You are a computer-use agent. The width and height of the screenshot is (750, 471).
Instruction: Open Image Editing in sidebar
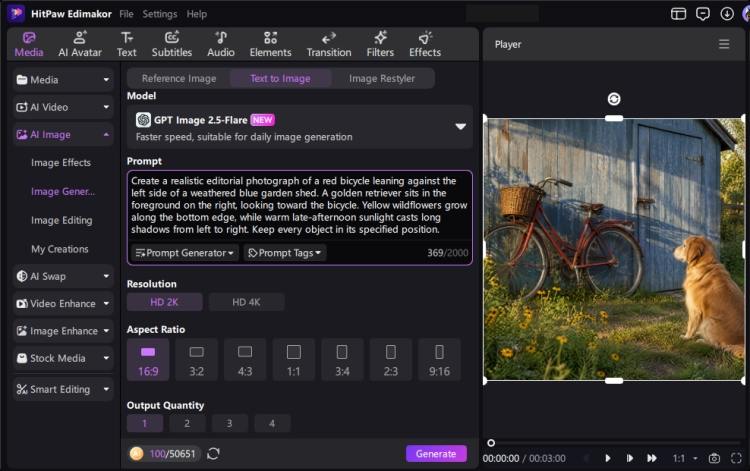(x=62, y=220)
